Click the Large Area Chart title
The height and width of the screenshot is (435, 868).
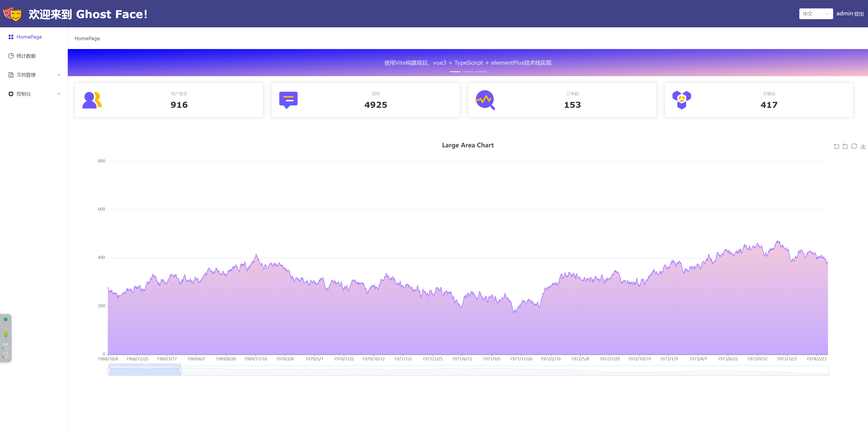coord(468,145)
